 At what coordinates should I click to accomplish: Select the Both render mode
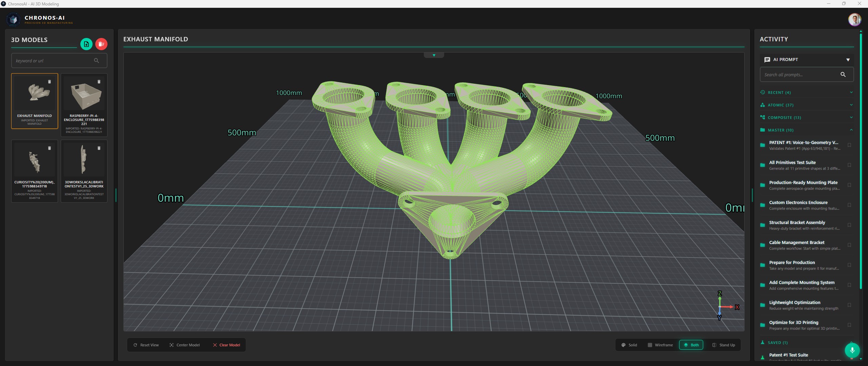(x=691, y=345)
